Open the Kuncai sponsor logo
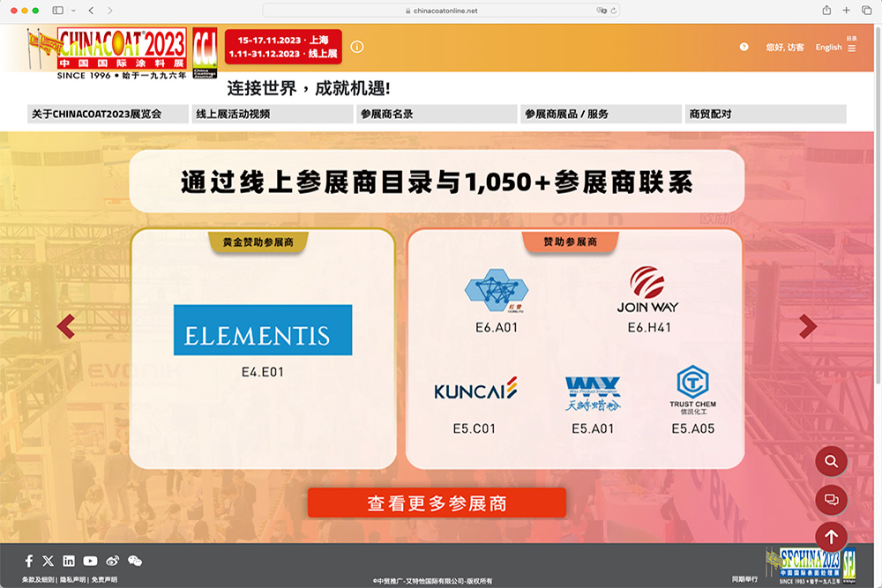The height and width of the screenshot is (588, 882). click(475, 389)
